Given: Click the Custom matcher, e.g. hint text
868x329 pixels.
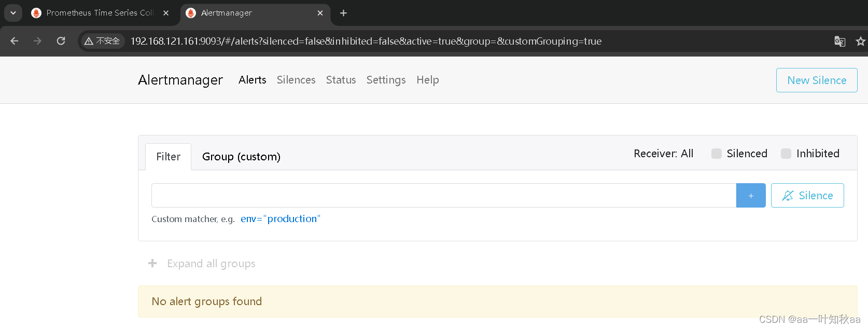Looking at the screenshot, I should [x=193, y=219].
